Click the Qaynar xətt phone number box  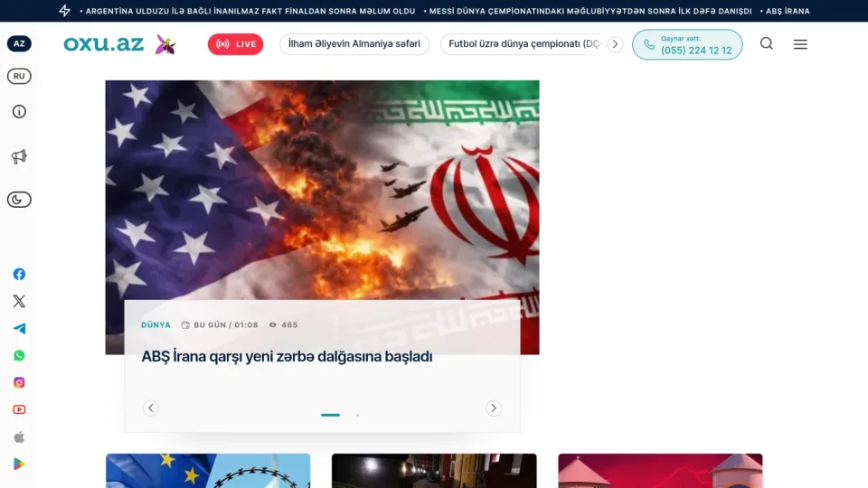click(x=687, y=44)
